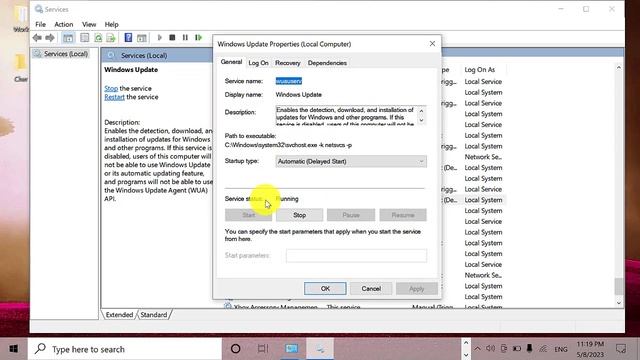Open the Action menu
This screenshot has width=640, height=360.
click(64, 24)
